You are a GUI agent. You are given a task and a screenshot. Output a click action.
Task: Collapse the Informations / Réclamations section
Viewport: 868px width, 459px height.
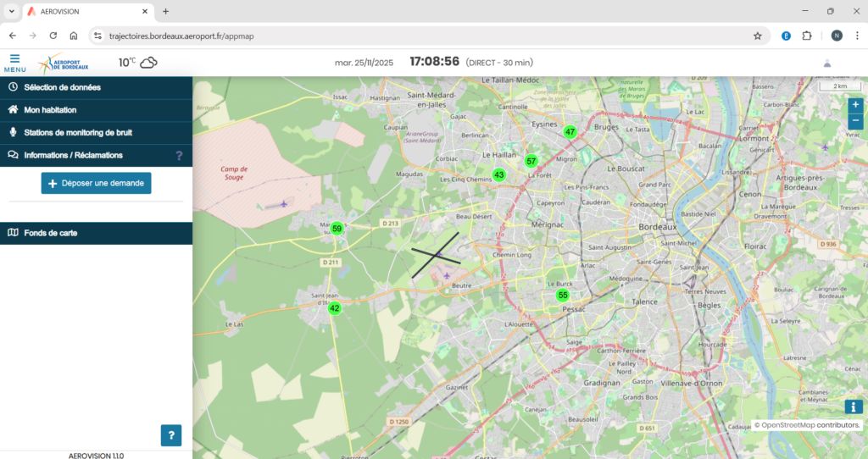tap(74, 156)
